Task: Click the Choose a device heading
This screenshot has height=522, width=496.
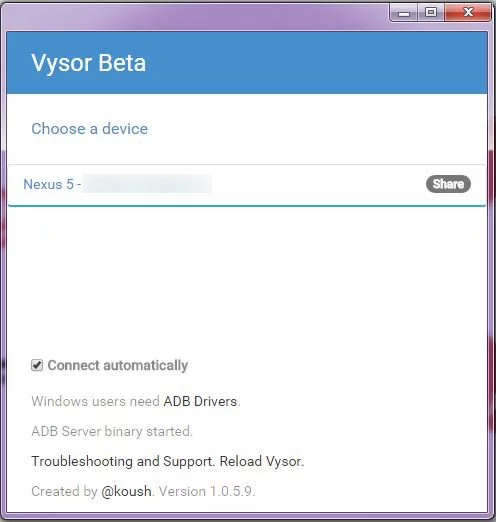Action: point(90,129)
